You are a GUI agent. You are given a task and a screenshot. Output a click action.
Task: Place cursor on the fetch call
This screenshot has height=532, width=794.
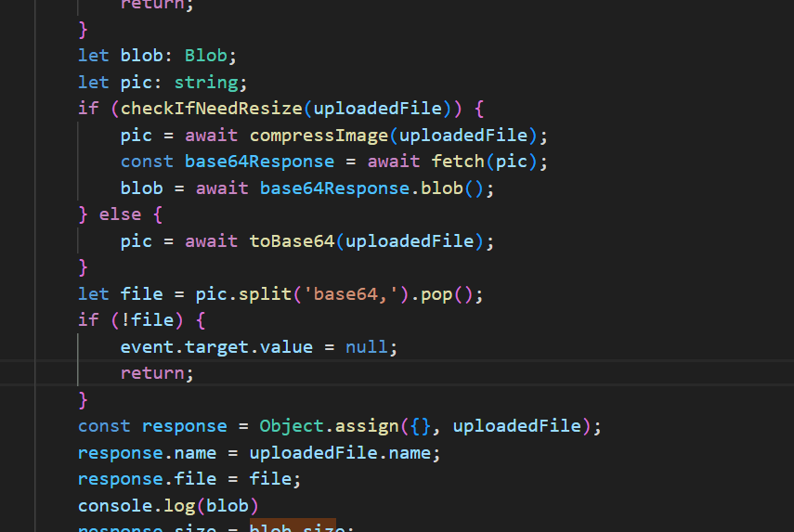pos(458,162)
